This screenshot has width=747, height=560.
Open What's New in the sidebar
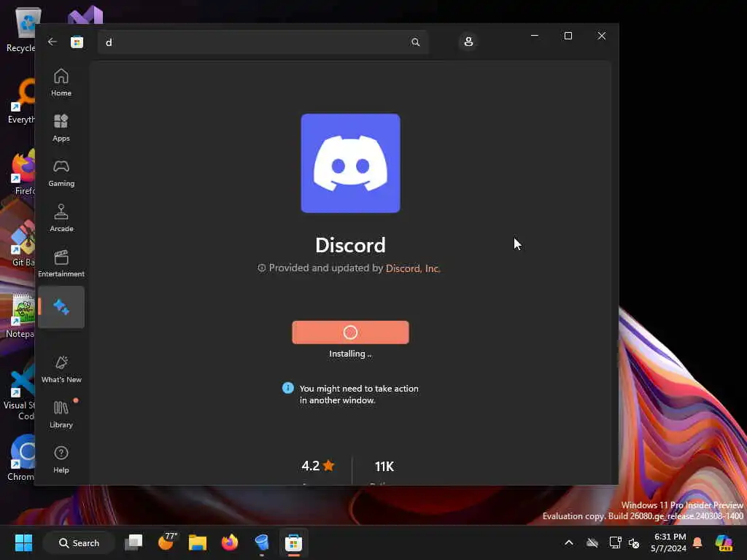click(61, 369)
